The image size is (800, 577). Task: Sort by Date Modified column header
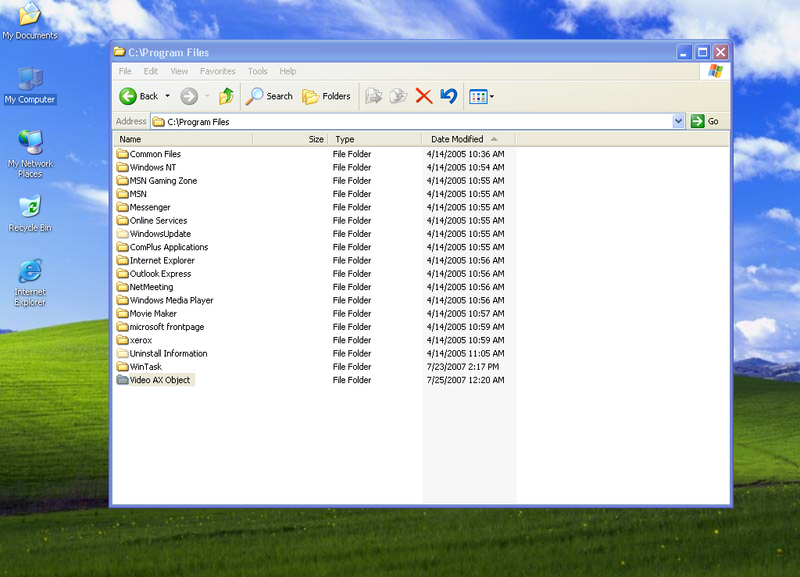[469, 139]
